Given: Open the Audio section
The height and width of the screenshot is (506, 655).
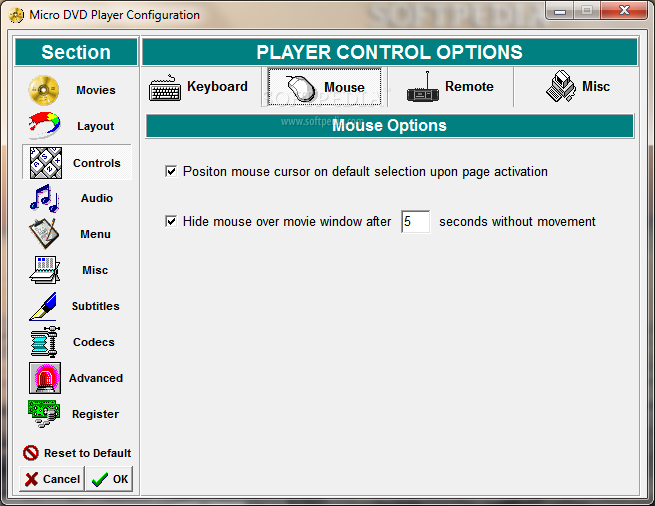Looking at the screenshot, I should click(x=97, y=198).
